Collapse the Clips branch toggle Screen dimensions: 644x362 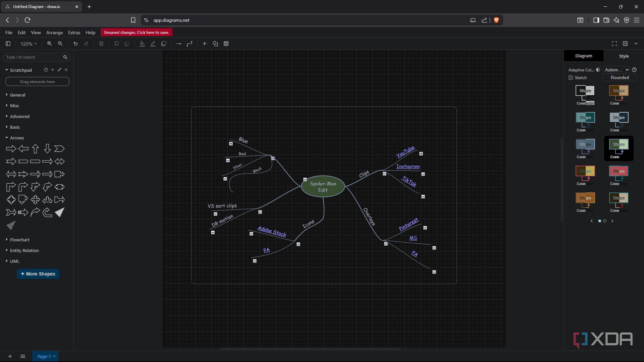click(x=384, y=174)
